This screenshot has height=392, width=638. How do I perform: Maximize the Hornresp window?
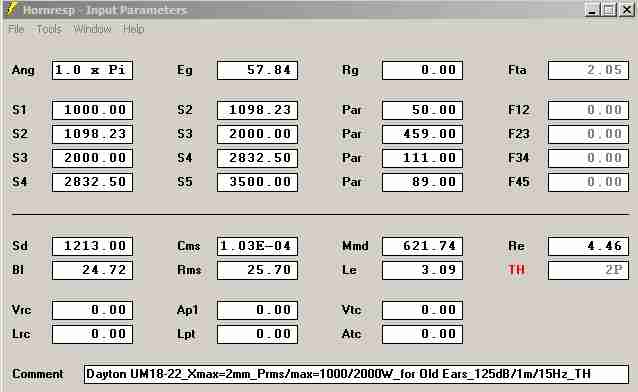coord(609,10)
